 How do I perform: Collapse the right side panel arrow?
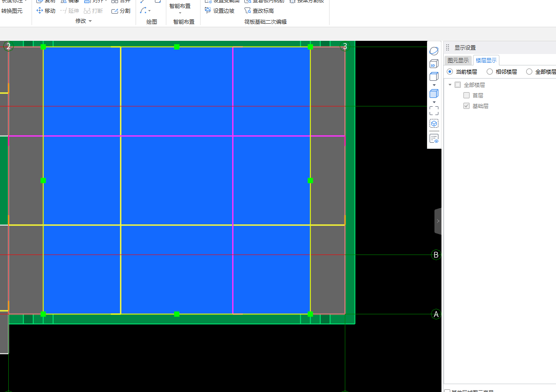(438, 221)
